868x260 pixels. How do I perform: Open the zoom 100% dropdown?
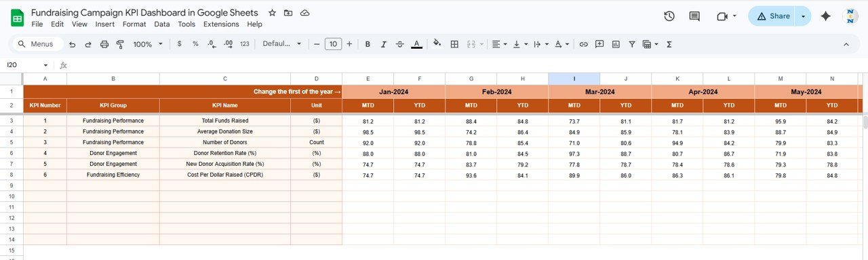pos(148,44)
